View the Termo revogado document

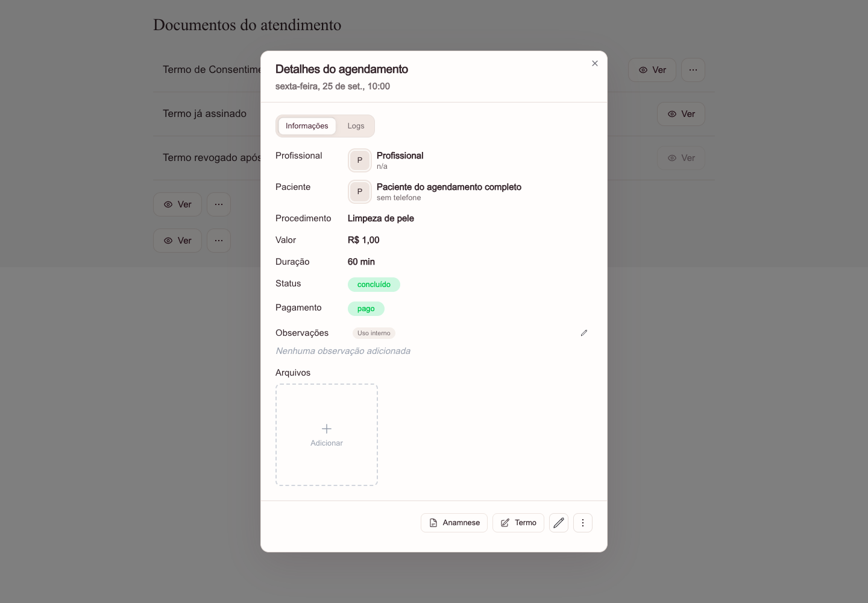681,158
